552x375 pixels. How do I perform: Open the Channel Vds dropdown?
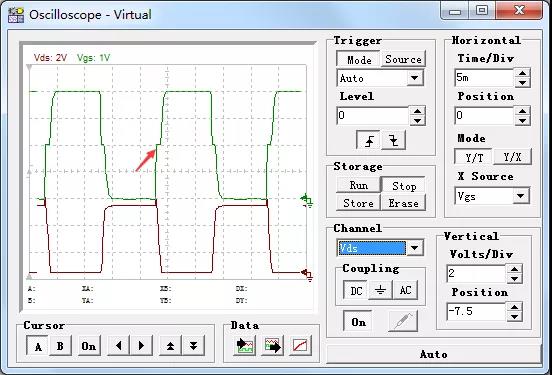coord(414,248)
